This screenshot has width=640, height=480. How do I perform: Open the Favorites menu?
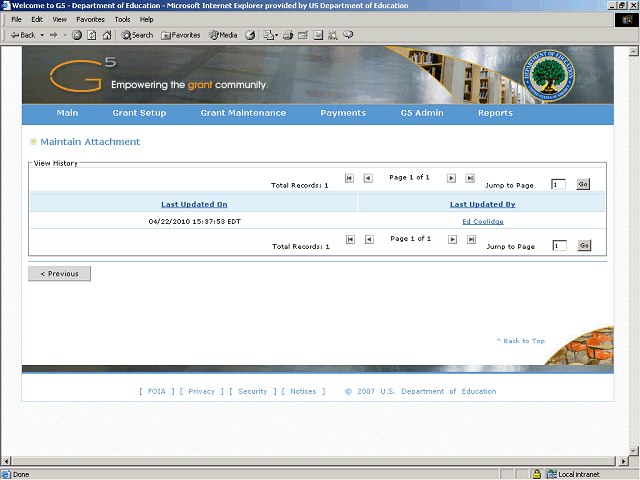[x=90, y=19]
